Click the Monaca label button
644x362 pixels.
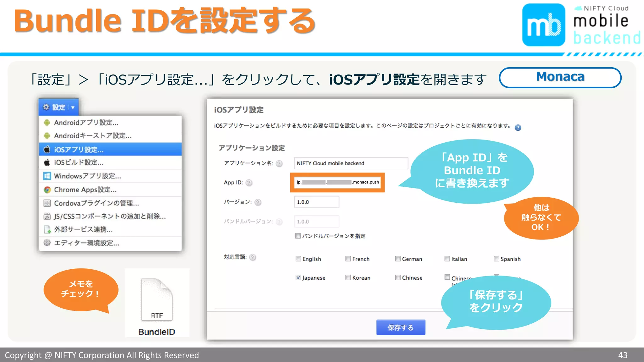click(x=560, y=77)
